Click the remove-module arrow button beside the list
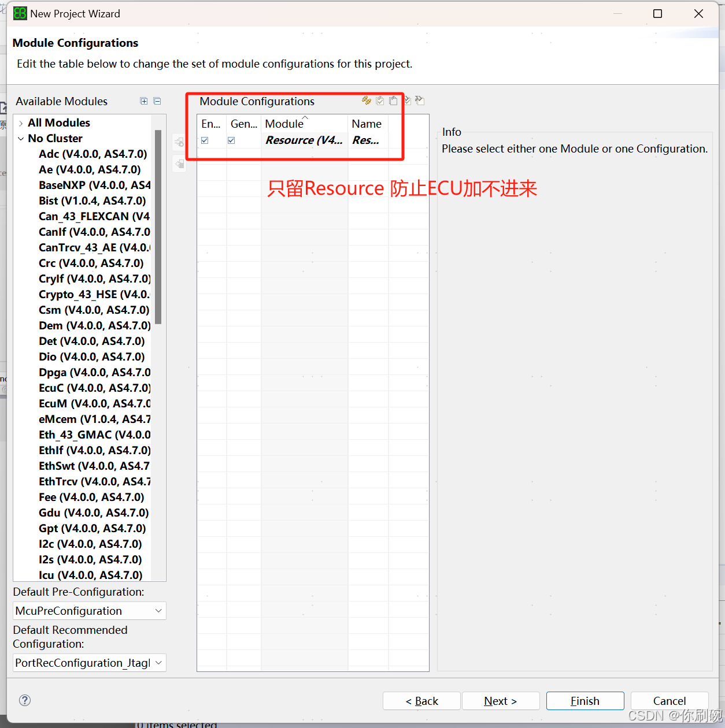Screen dimensions: 725x728 [x=179, y=164]
